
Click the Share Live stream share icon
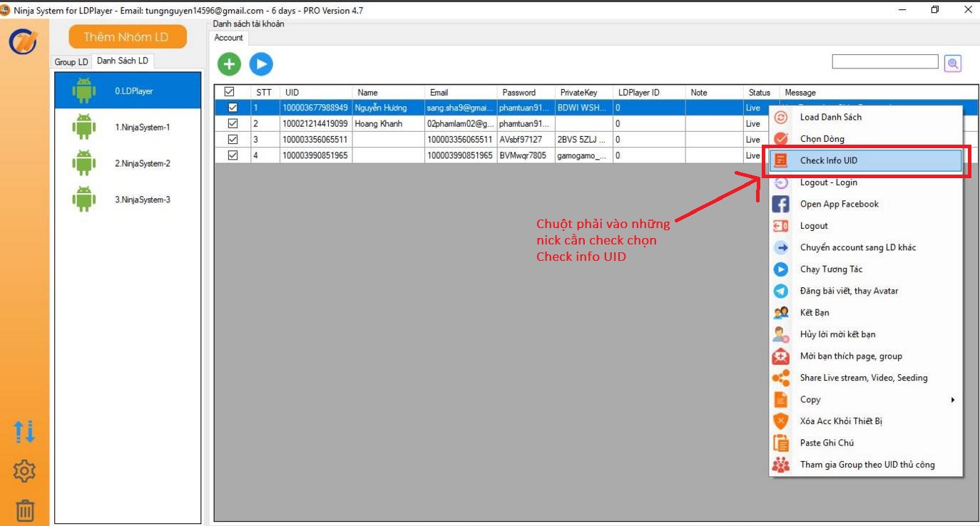pos(781,378)
